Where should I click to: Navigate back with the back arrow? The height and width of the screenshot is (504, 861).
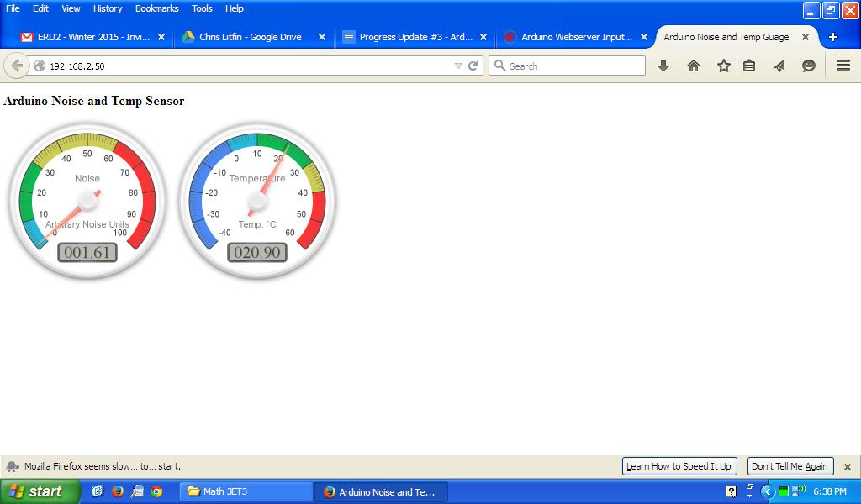click(x=16, y=66)
